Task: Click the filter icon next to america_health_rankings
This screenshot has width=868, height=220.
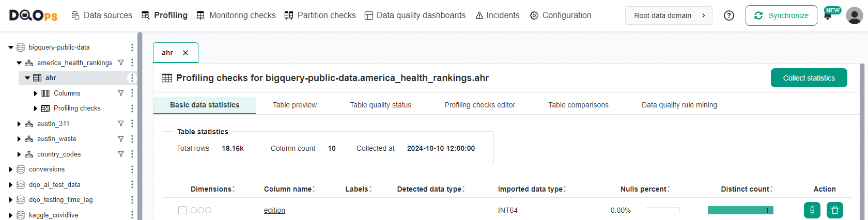Action: pos(121,62)
